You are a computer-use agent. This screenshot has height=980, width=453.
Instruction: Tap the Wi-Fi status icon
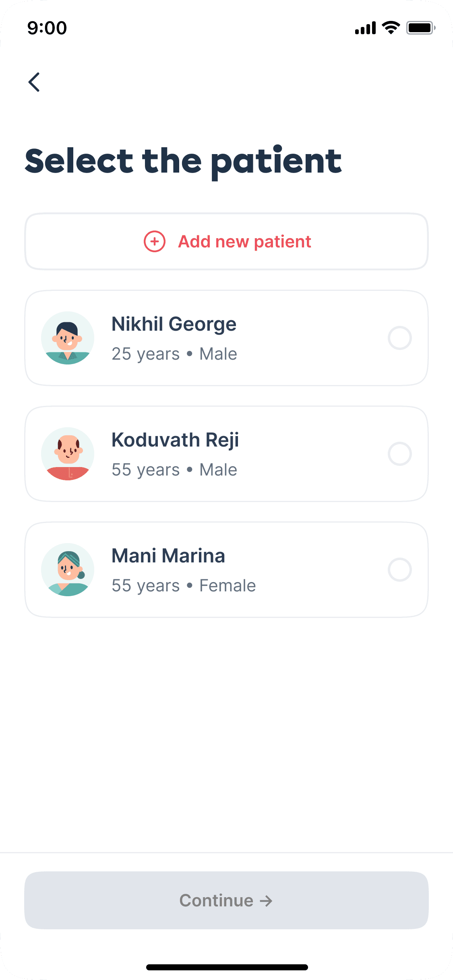pyautogui.click(x=391, y=28)
